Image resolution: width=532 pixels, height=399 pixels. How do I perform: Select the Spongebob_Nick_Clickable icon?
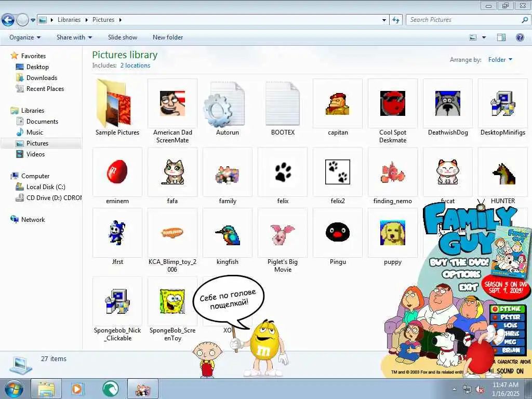tap(117, 301)
